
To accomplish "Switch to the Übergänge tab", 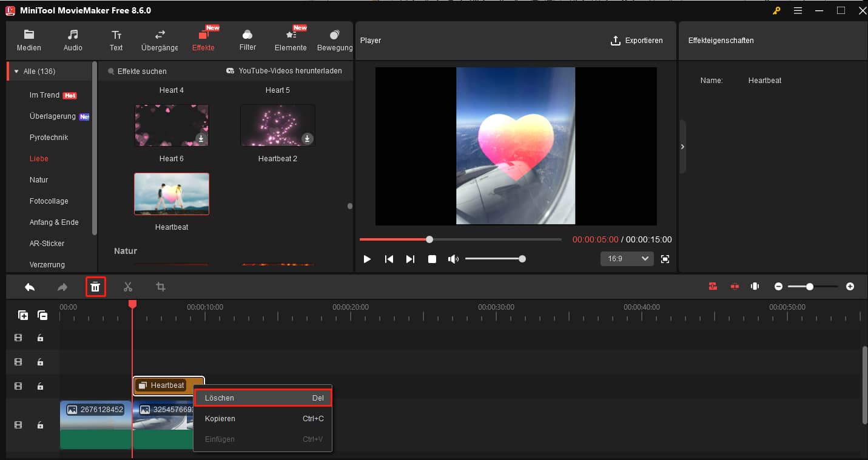I will point(158,39).
